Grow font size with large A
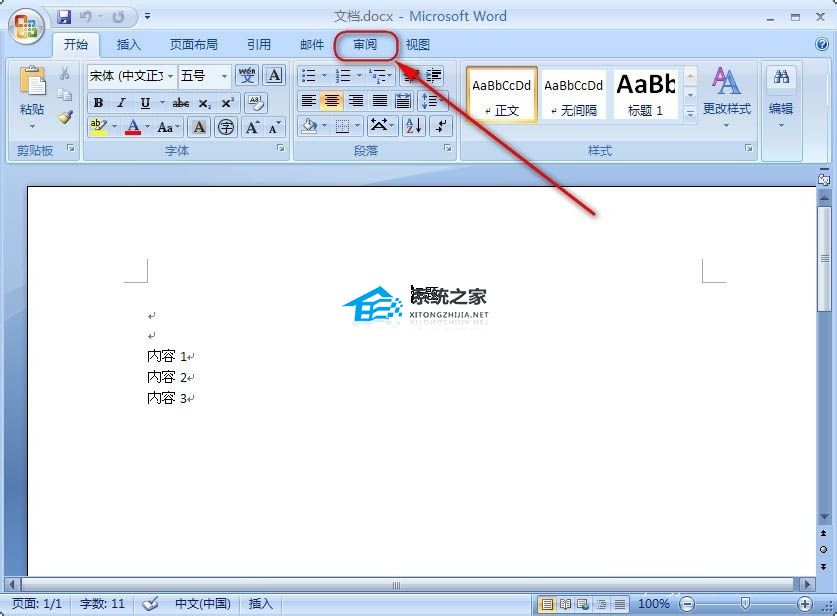The image size is (837, 616). [251, 127]
